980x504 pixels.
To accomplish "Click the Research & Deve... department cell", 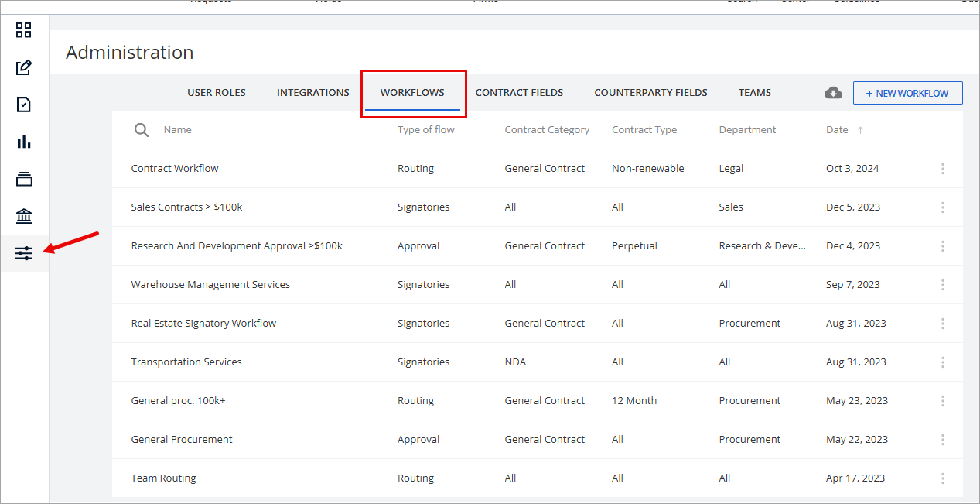I will pyautogui.click(x=763, y=246).
